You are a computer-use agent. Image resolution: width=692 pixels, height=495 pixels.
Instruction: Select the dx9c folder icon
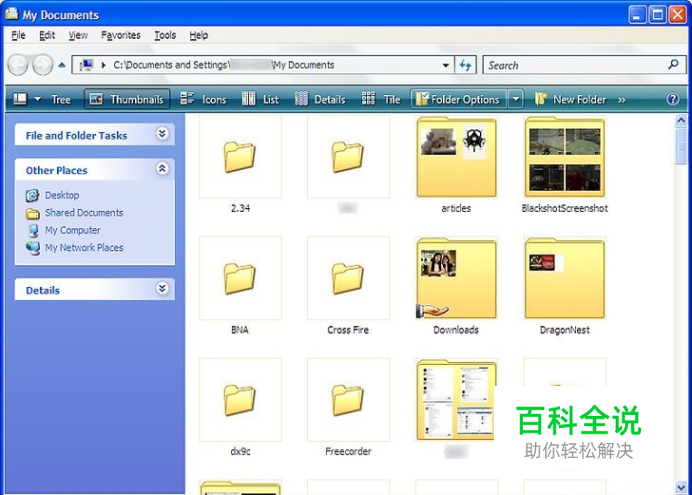(240, 400)
